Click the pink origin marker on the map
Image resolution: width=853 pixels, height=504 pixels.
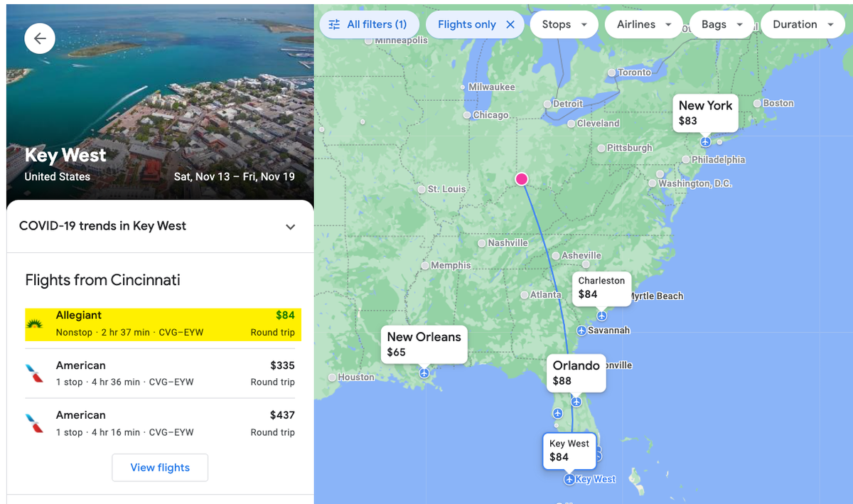[522, 178]
